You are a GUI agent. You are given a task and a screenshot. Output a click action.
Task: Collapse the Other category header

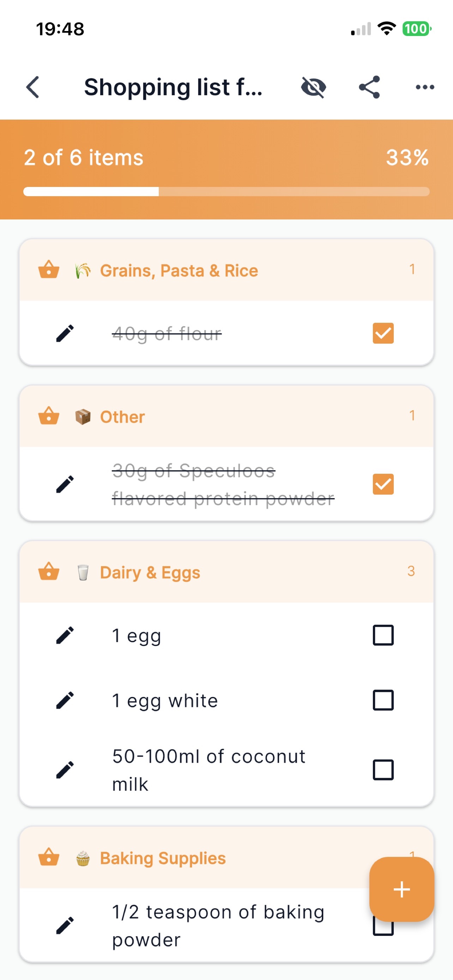[226, 417]
